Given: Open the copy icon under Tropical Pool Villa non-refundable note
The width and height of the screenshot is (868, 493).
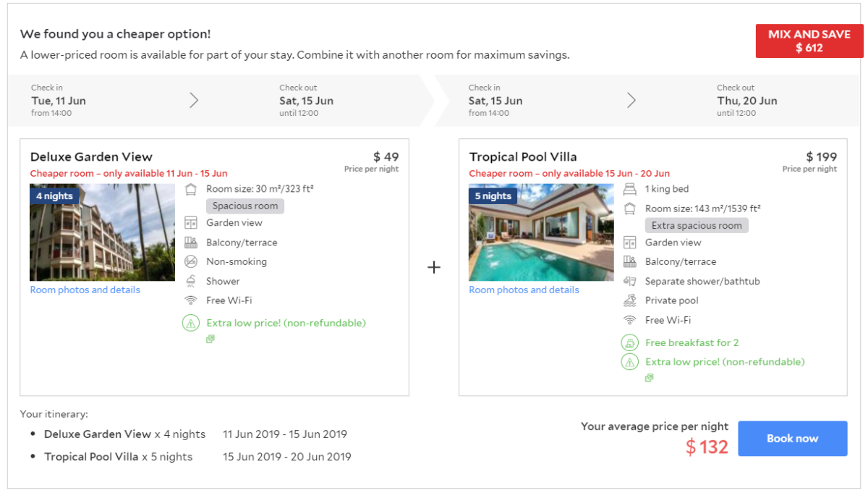Looking at the screenshot, I should coord(649,378).
